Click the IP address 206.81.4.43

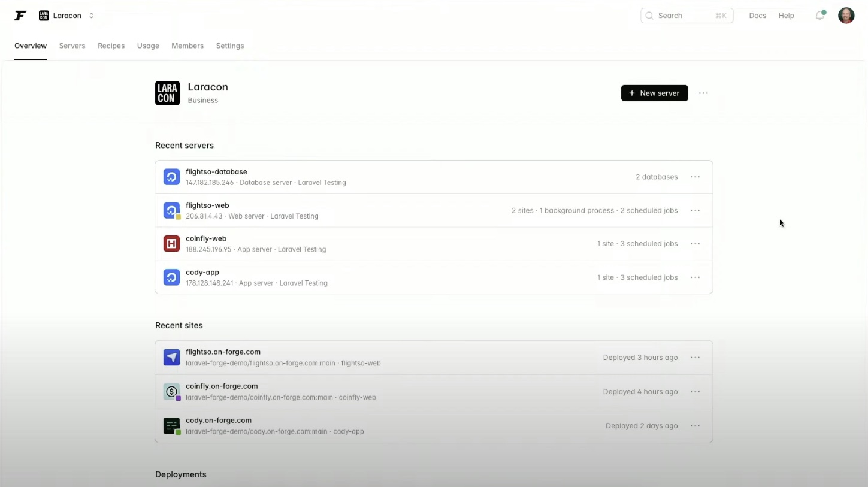coord(204,216)
